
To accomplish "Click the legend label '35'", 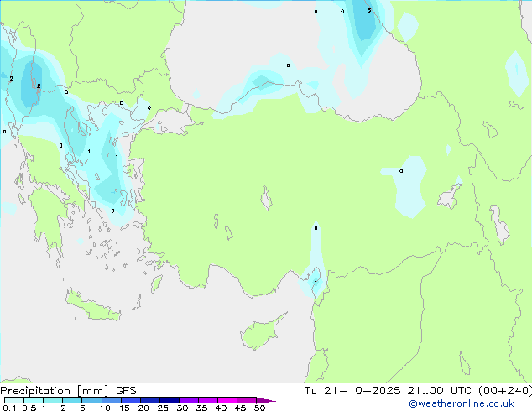I will point(201,408).
